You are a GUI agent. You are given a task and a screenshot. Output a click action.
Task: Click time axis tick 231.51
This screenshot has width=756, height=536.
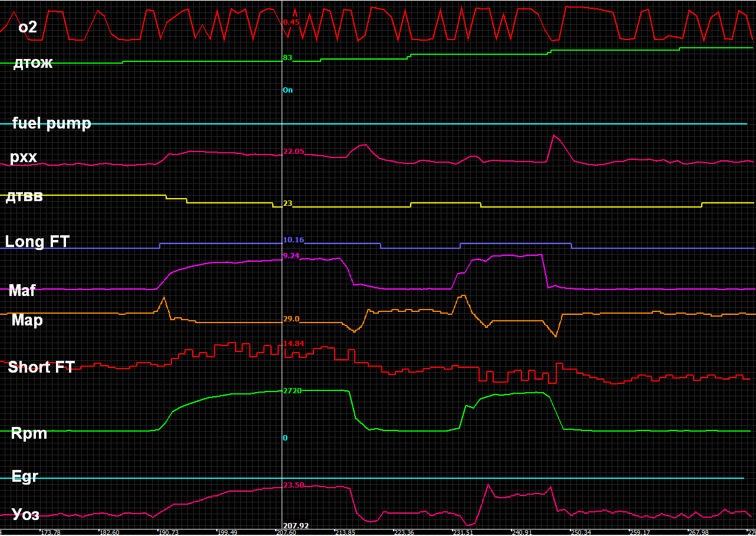point(463,532)
